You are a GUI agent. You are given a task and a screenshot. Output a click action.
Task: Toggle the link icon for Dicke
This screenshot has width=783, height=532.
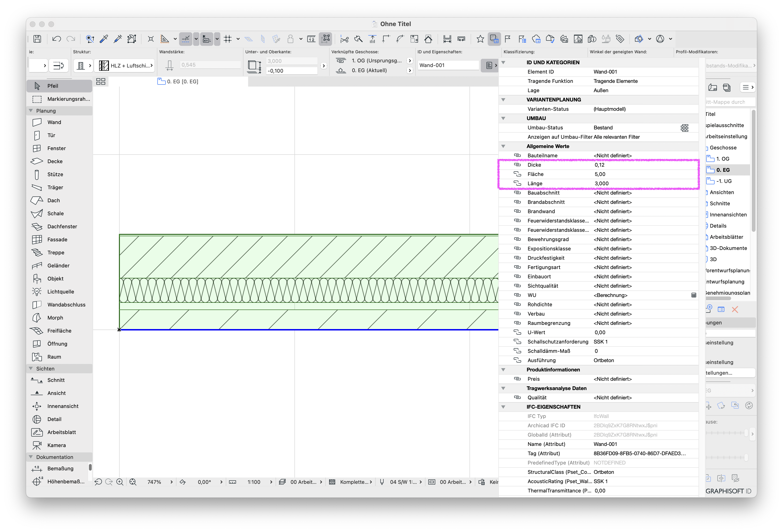(517, 165)
